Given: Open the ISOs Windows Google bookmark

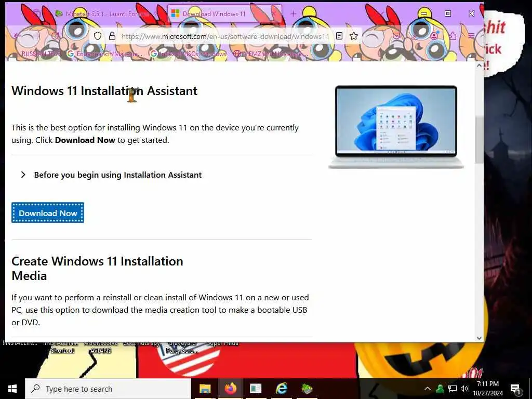Looking at the screenshot, I should coord(189,54).
